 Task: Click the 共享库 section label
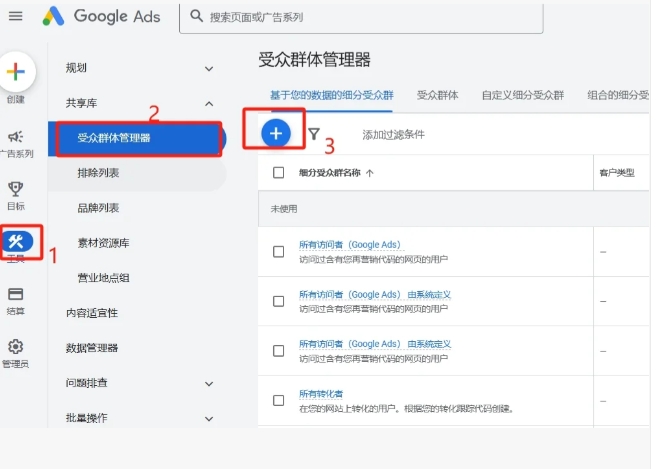82,103
